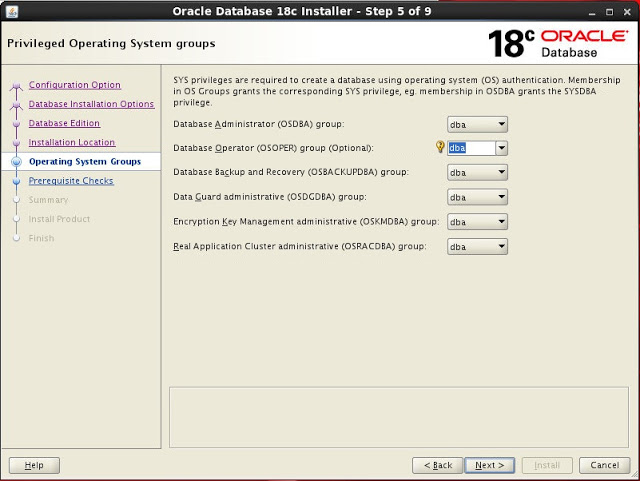Click the Back button
The height and width of the screenshot is (481, 640).
tap(438, 465)
